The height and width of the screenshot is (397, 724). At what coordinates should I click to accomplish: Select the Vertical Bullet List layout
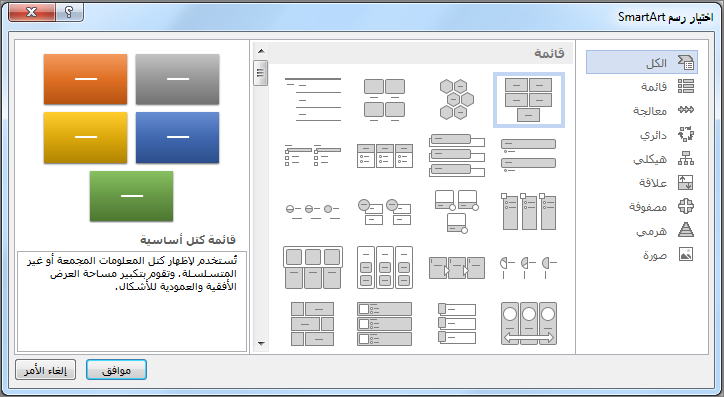click(528, 156)
